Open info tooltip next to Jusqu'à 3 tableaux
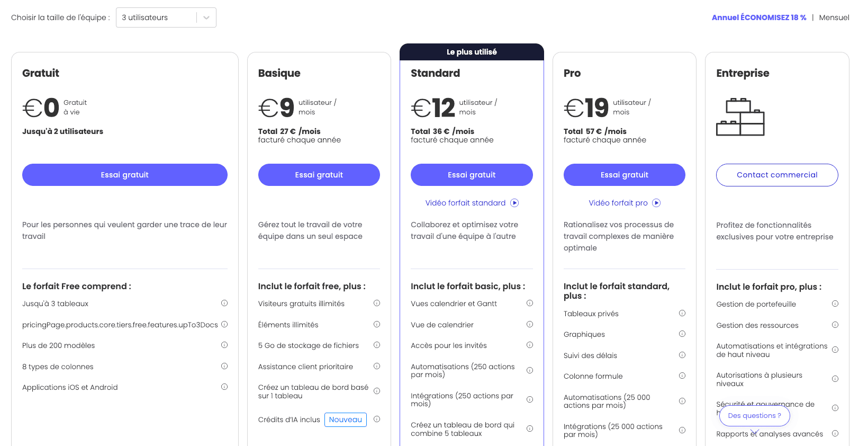Image resolution: width=868 pixels, height=446 pixels. point(224,303)
